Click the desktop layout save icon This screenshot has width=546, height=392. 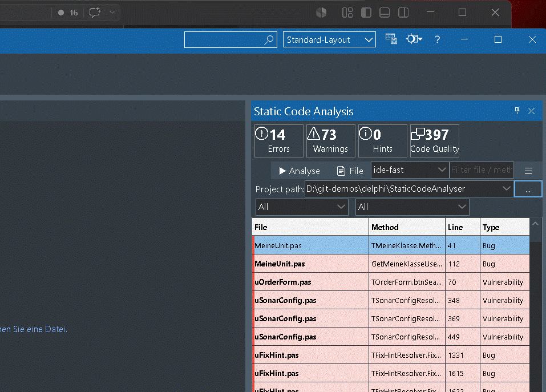[391, 39]
